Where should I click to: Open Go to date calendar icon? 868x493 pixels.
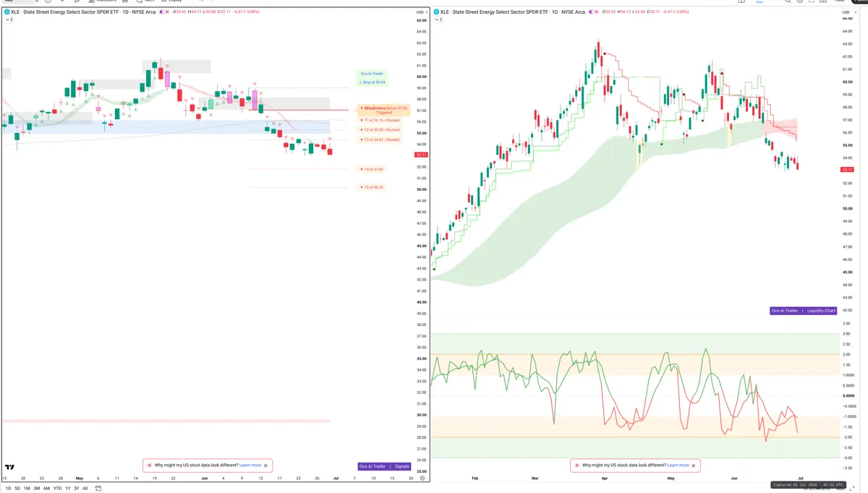tap(98, 488)
